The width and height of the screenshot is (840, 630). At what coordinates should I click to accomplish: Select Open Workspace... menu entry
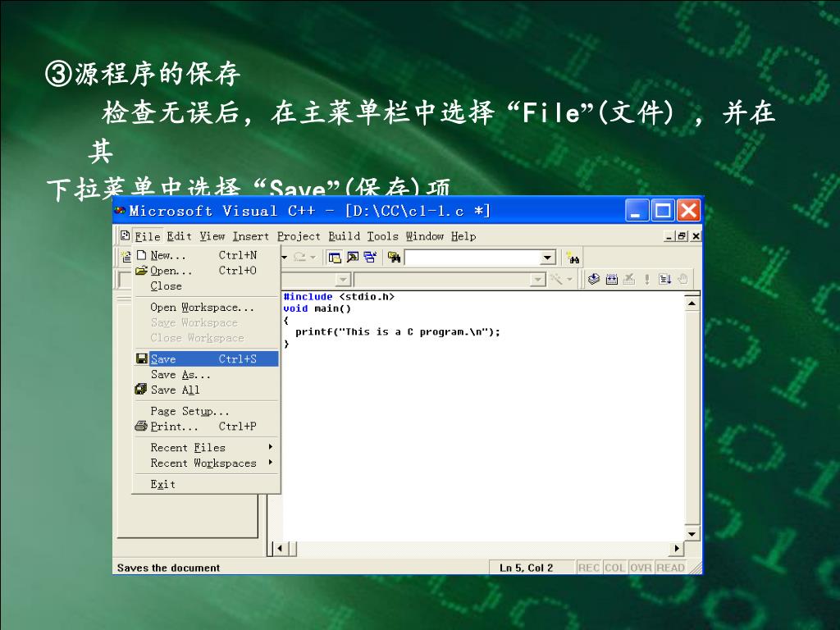(x=206, y=307)
